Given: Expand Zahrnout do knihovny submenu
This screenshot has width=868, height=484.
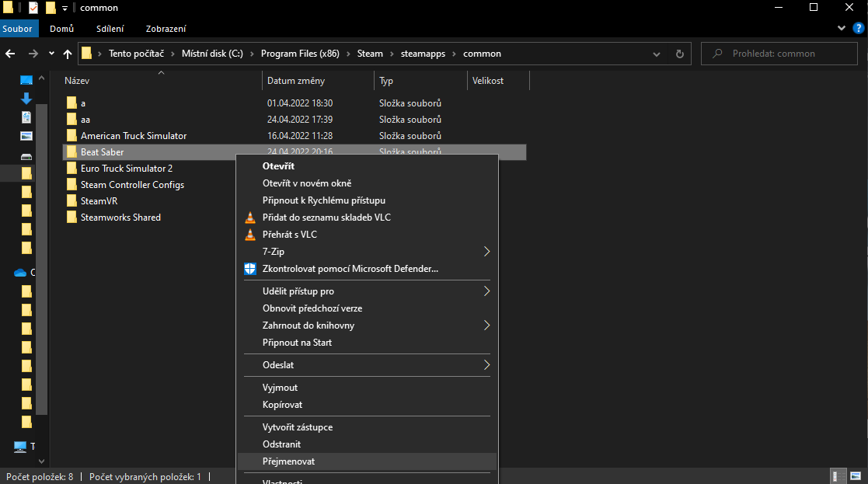Looking at the screenshot, I should pyautogui.click(x=367, y=326).
